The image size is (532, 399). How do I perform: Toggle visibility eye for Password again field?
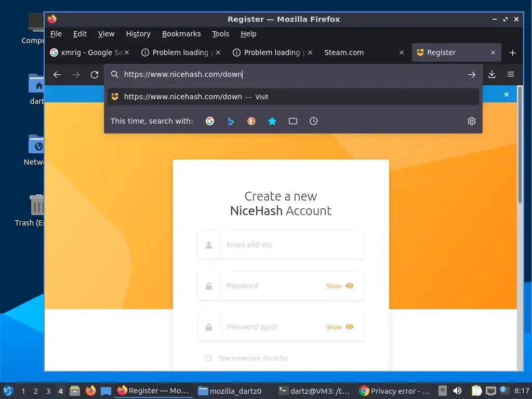tap(350, 327)
